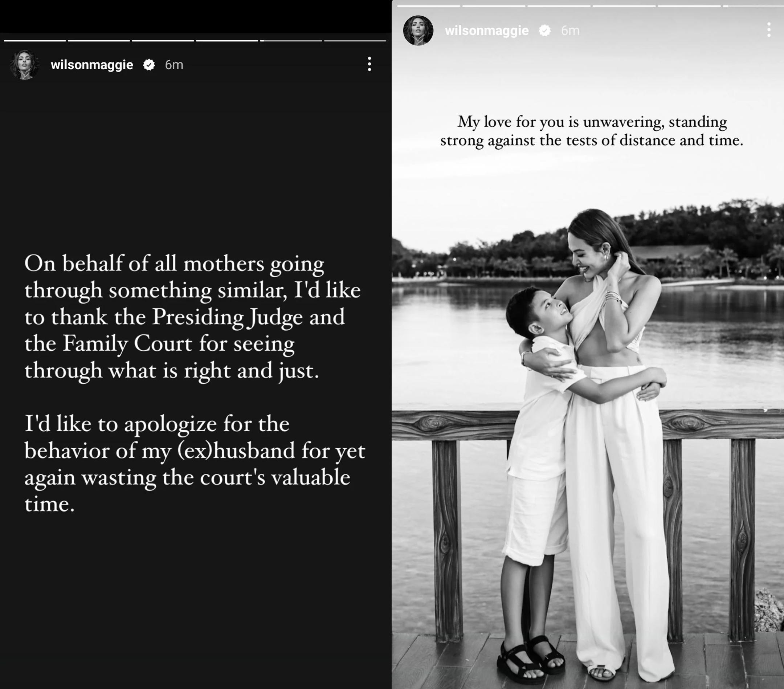Jump to last segment of the left story's progress bar

[x=355, y=40]
